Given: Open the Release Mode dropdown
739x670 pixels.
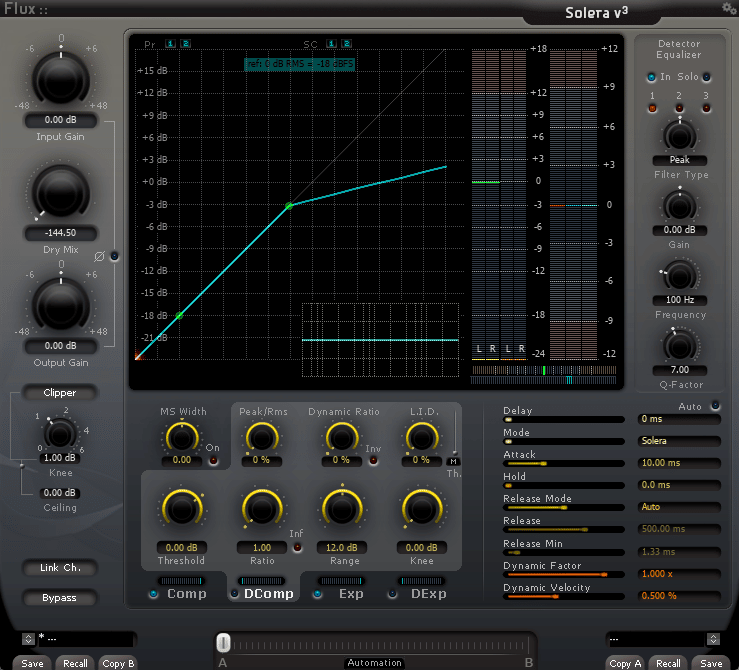Looking at the screenshot, I should (679, 507).
